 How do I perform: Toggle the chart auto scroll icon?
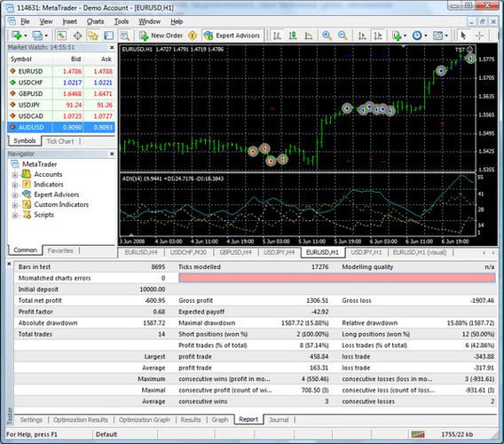[362, 36]
